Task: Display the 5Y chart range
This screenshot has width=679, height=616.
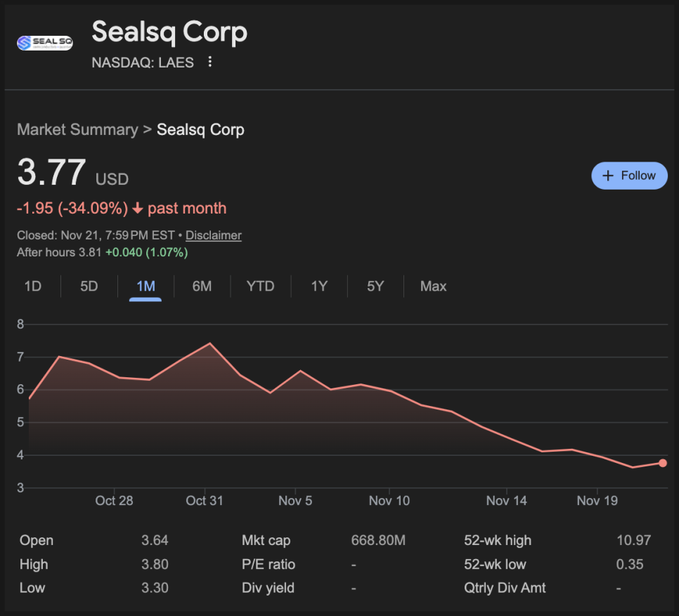Action: click(x=375, y=286)
